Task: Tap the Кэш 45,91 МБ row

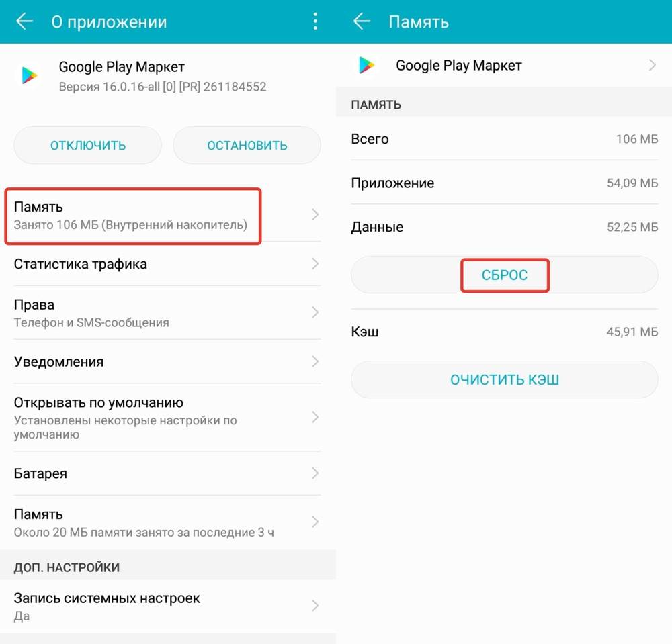Action: click(x=504, y=332)
